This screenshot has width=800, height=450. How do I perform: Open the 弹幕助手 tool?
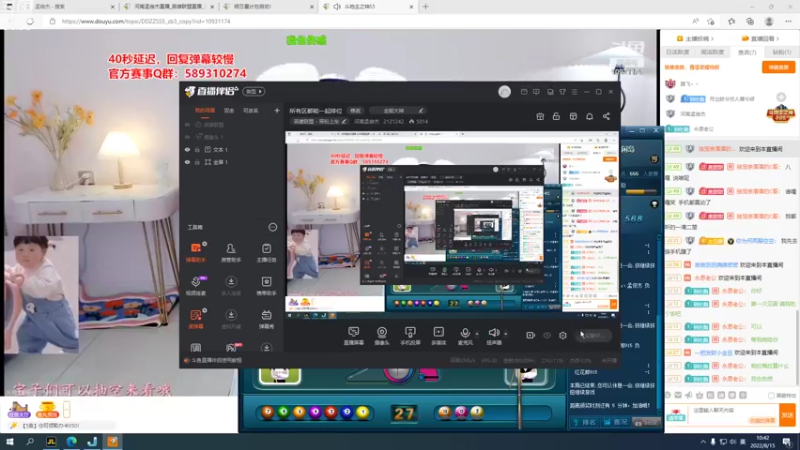196,252
